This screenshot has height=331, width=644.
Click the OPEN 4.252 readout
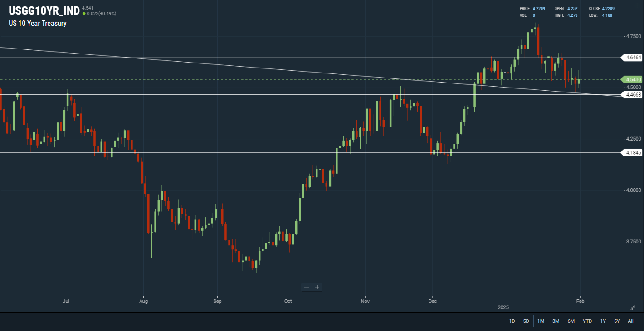tap(566, 9)
